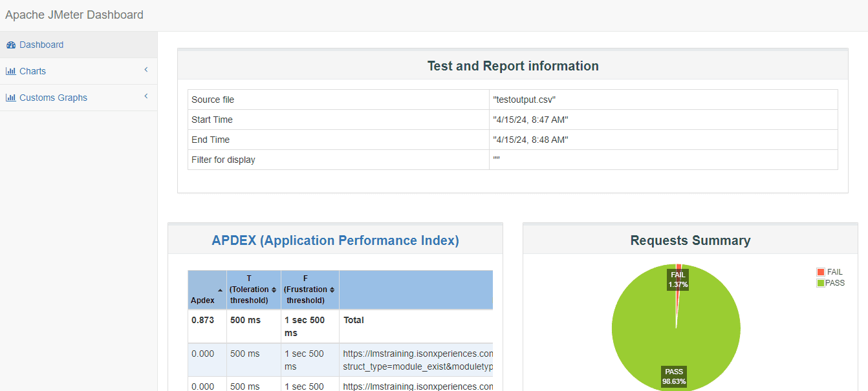868x391 pixels.
Task: Expand the Customs Graphs menu chevron
Action: tap(146, 96)
